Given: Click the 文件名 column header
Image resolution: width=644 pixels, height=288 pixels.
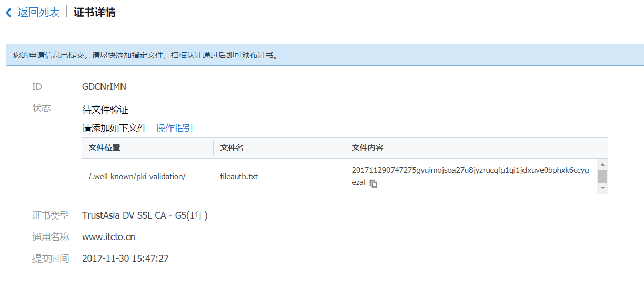Looking at the screenshot, I should 232,148.
